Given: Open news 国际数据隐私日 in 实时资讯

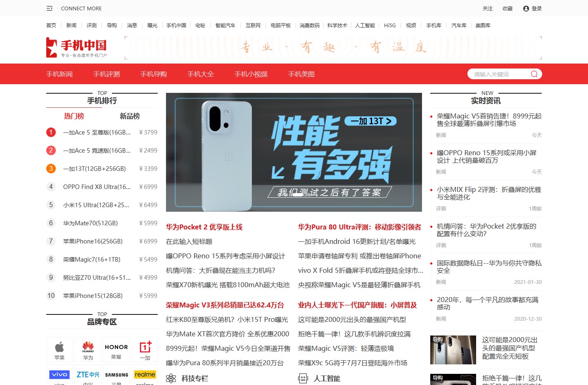Looking at the screenshot, I should pyautogui.click(x=489, y=267).
